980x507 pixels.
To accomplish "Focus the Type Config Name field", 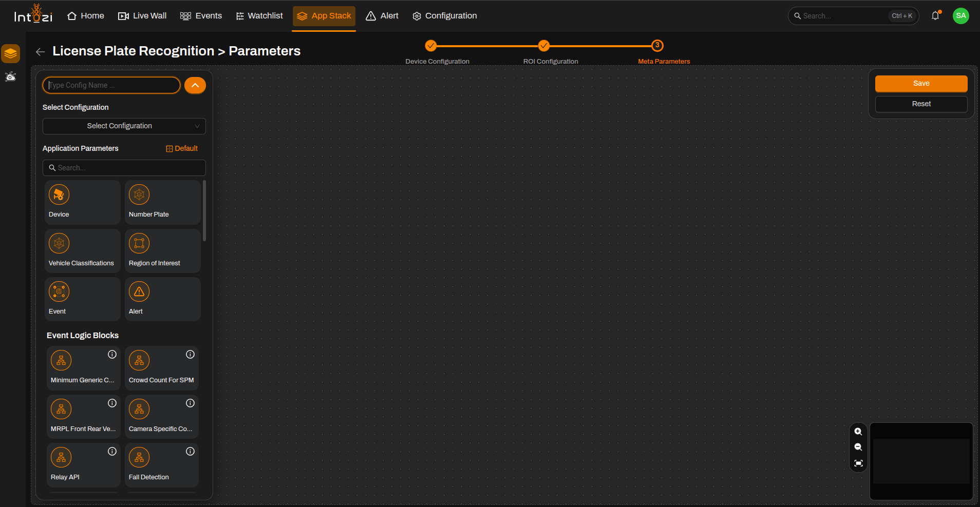I will click(x=111, y=85).
